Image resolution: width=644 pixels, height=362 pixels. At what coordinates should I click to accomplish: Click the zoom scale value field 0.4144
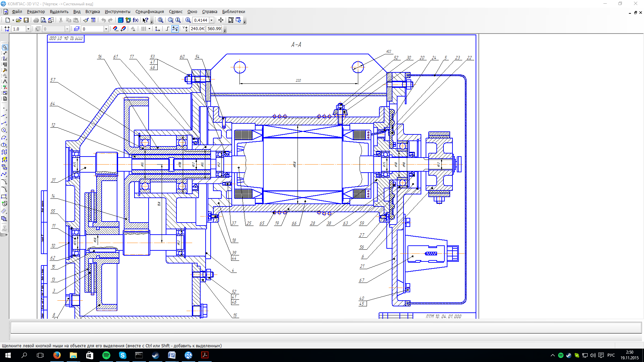[201, 20]
